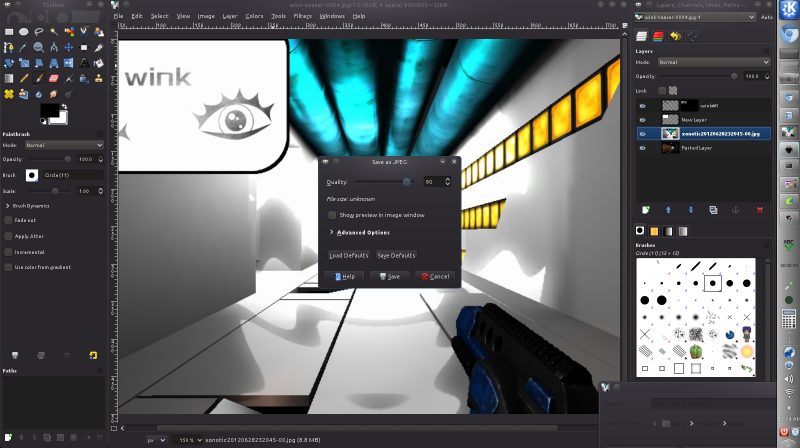
Task: Enable Use color from gradient
Action: [x=8, y=267]
